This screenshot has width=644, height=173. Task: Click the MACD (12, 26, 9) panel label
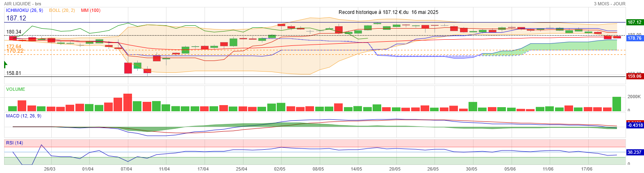pos(23,116)
